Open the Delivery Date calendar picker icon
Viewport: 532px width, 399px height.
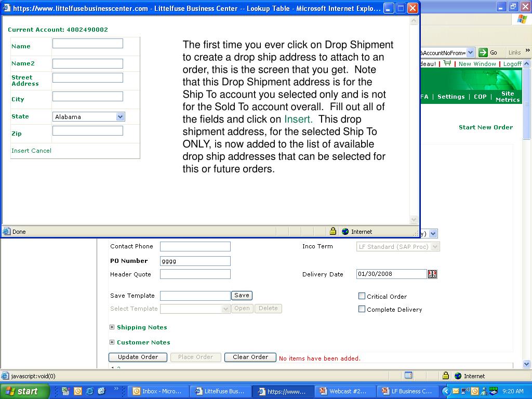click(432, 274)
